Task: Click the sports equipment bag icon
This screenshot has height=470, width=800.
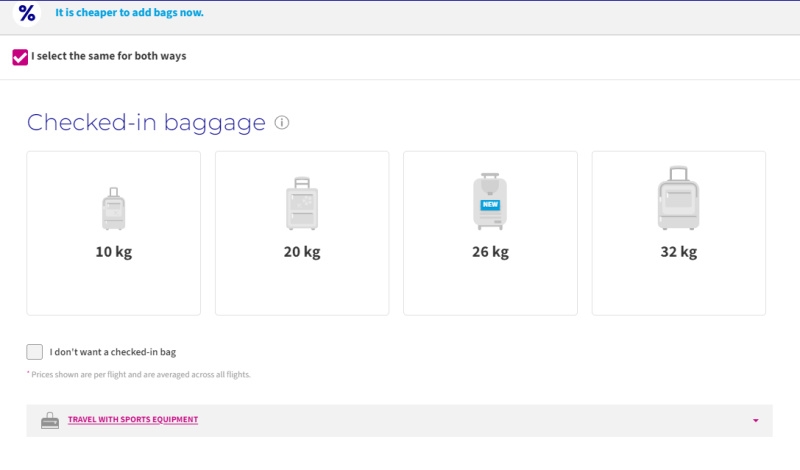Action: pyautogui.click(x=50, y=420)
